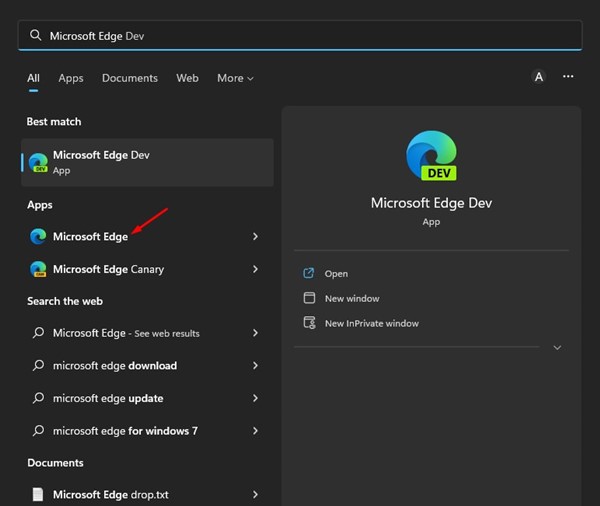Image resolution: width=600 pixels, height=506 pixels.
Task: Click into the search text field
Action: click(300, 35)
